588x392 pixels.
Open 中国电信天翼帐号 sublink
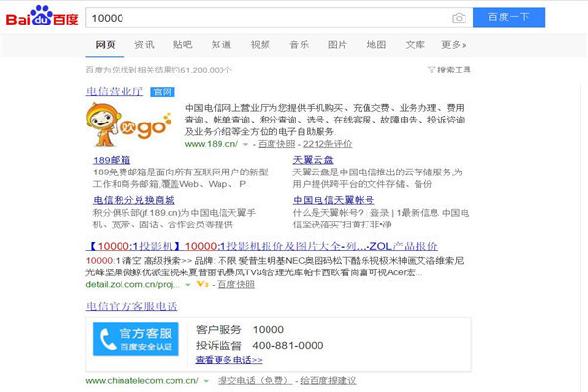click(333, 200)
